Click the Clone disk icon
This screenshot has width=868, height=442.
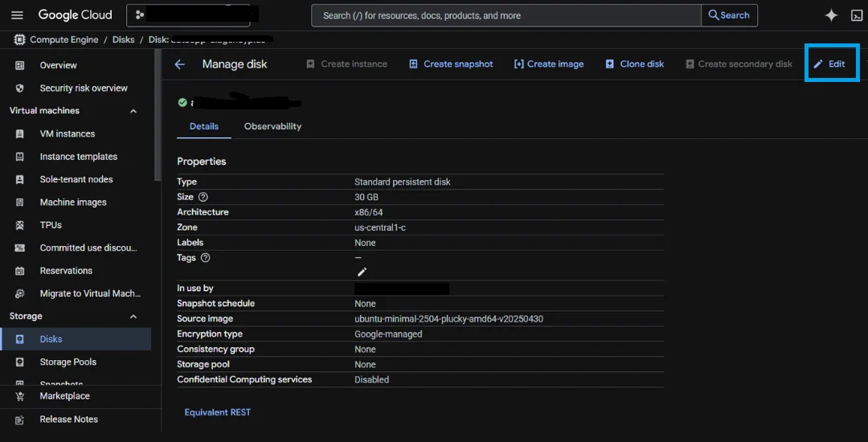coord(609,64)
